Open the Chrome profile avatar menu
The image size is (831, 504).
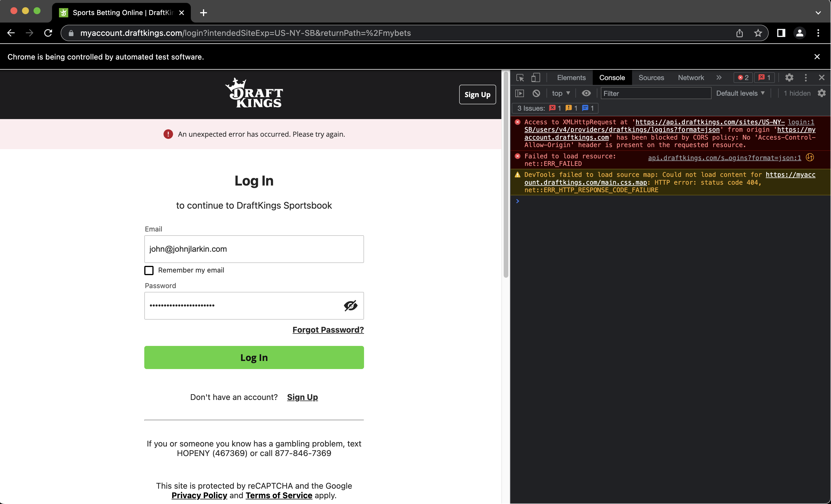pos(800,33)
